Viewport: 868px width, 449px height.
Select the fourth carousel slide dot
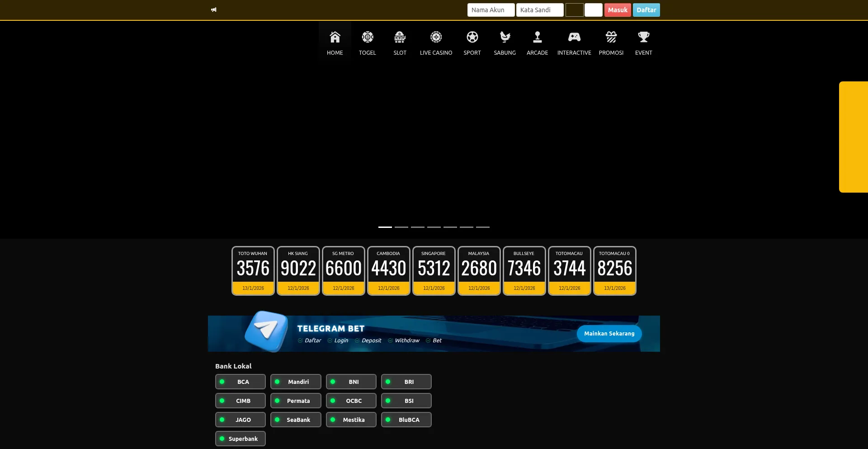(434, 227)
